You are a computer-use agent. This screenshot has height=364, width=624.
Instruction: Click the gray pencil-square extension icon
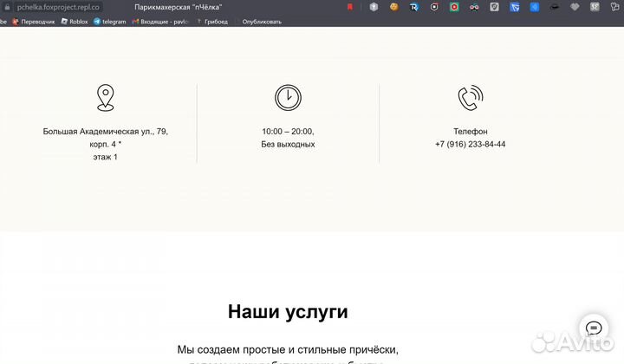(494, 7)
